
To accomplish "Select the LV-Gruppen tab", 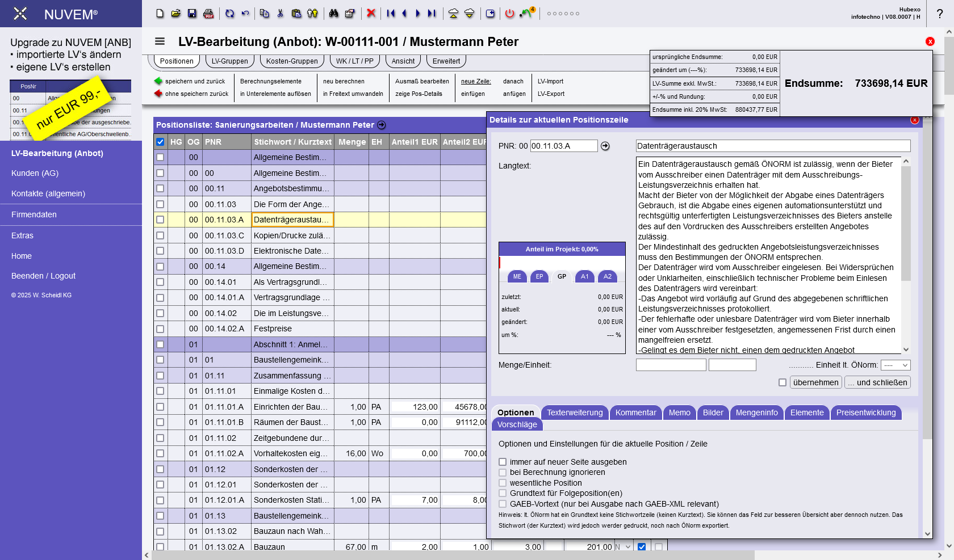I will coord(229,61).
